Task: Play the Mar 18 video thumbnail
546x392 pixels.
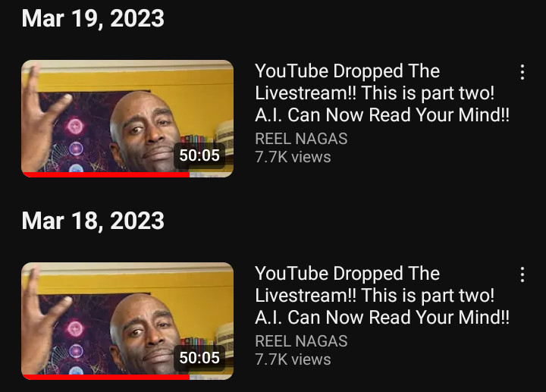Action: (x=127, y=321)
